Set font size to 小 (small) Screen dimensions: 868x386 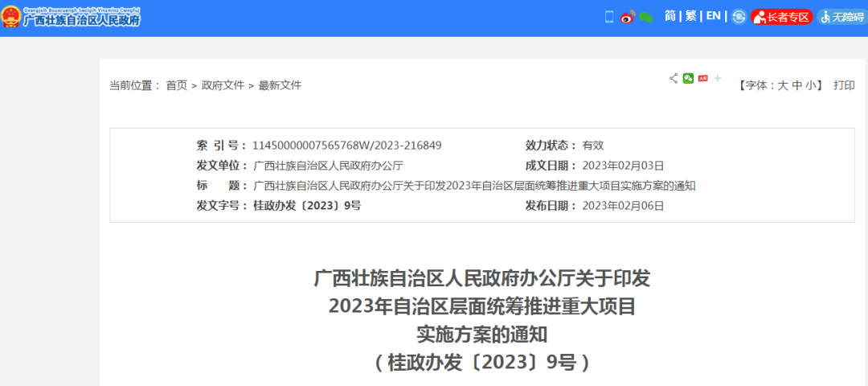point(810,85)
